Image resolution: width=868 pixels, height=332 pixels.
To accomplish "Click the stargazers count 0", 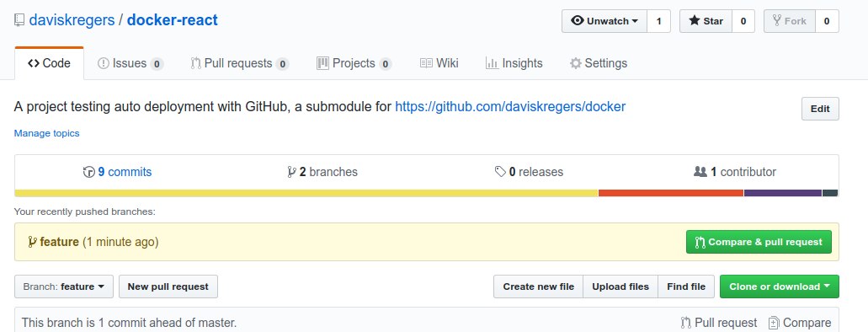I will click(743, 21).
